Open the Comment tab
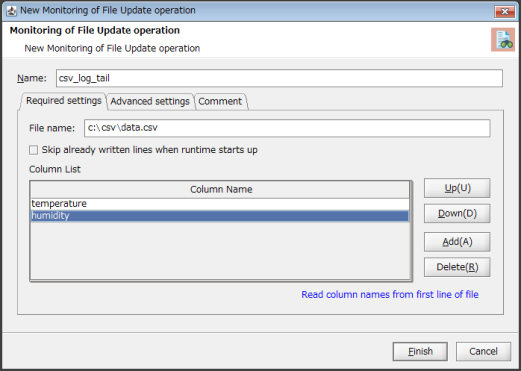521x371 pixels. coord(220,101)
